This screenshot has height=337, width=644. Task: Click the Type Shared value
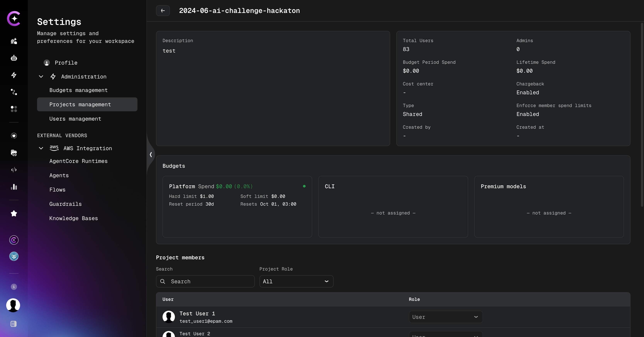coord(413,114)
